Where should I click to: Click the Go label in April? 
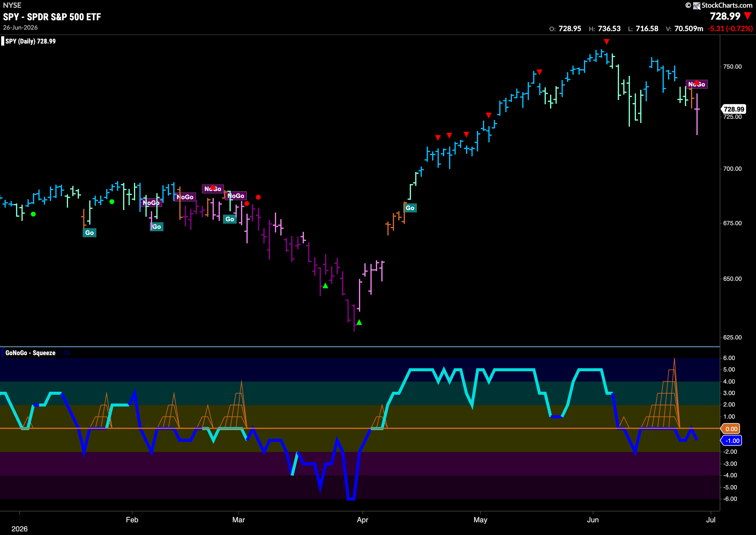click(x=410, y=208)
